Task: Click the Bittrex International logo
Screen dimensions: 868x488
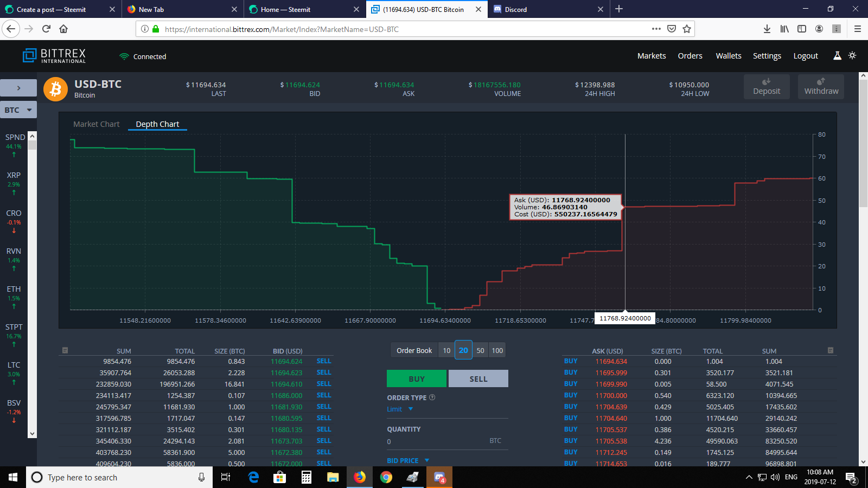Action: (x=54, y=56)
